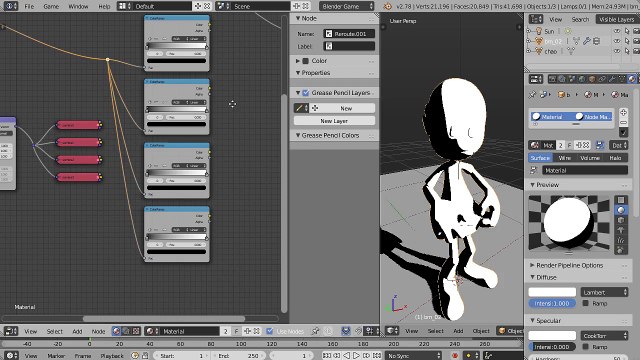Click the diffuse color swatch
The image size is (640, 360).
(x=552, y=292)
